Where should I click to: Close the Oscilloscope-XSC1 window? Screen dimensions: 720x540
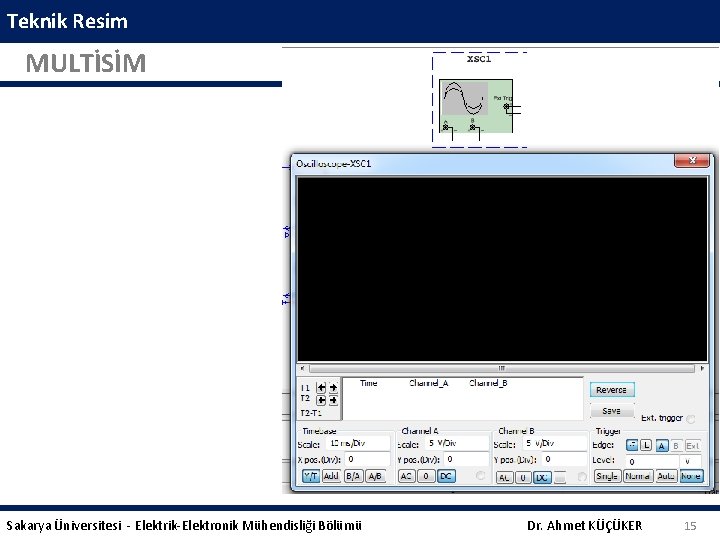692,160
